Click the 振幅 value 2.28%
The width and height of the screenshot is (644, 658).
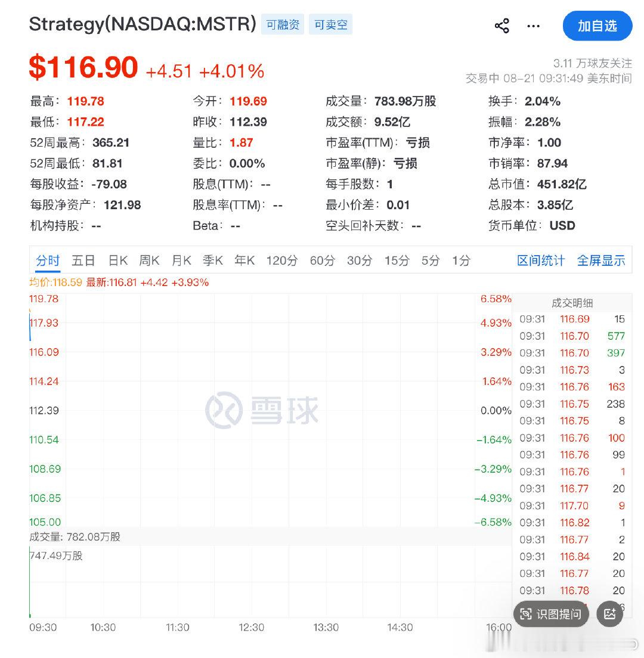543,122
